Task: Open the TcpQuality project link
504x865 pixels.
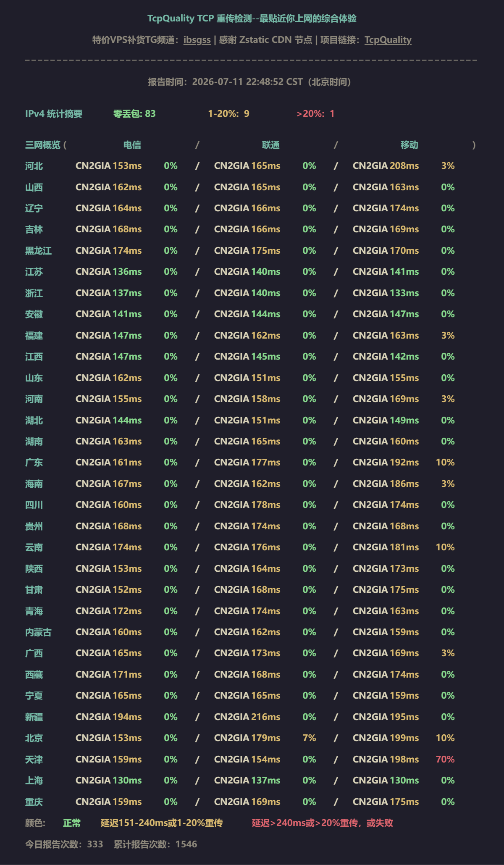Action: (x=388, y=40)
